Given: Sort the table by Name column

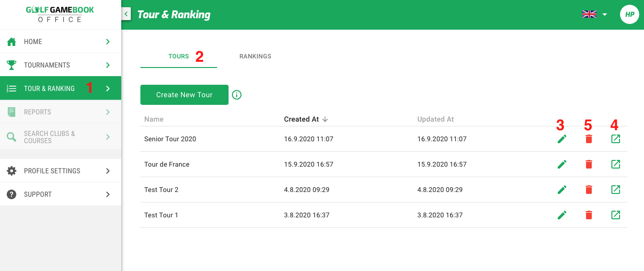Looking at the screenshot, I should pyautogui.click(x=154, y=119).
